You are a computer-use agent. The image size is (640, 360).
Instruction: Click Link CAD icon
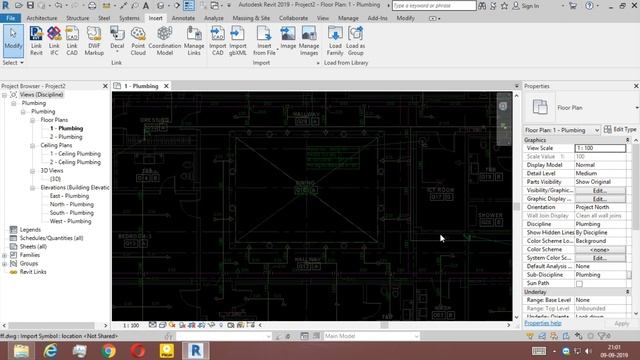click(x=72, y=40)
